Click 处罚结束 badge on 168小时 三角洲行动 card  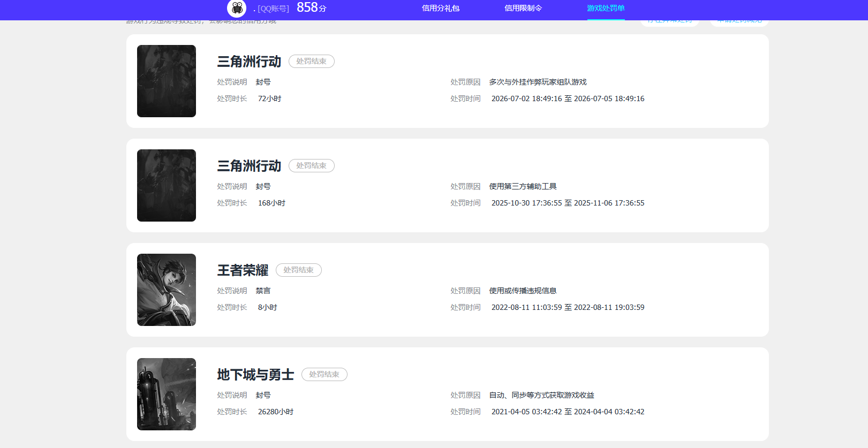pos(312,166)
